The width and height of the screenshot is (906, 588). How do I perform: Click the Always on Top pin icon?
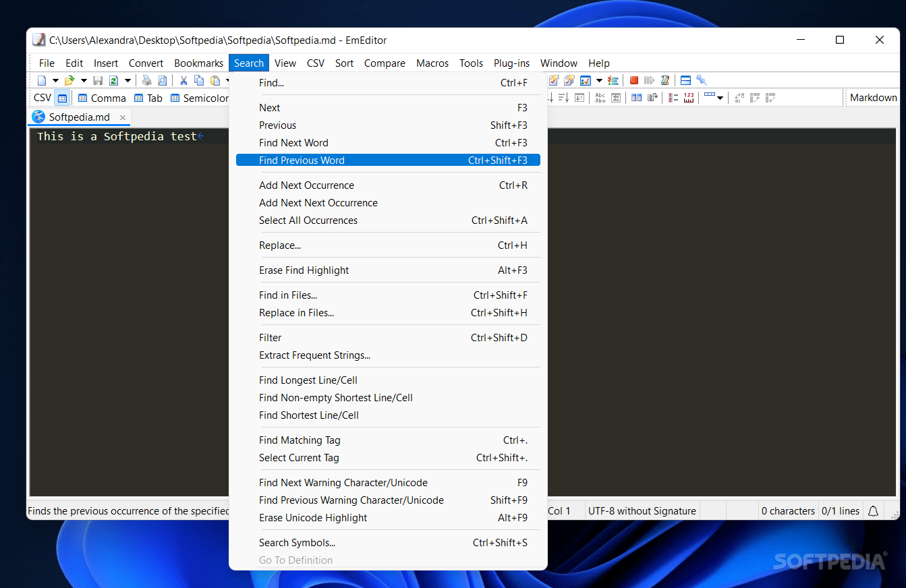click(702, 80)
